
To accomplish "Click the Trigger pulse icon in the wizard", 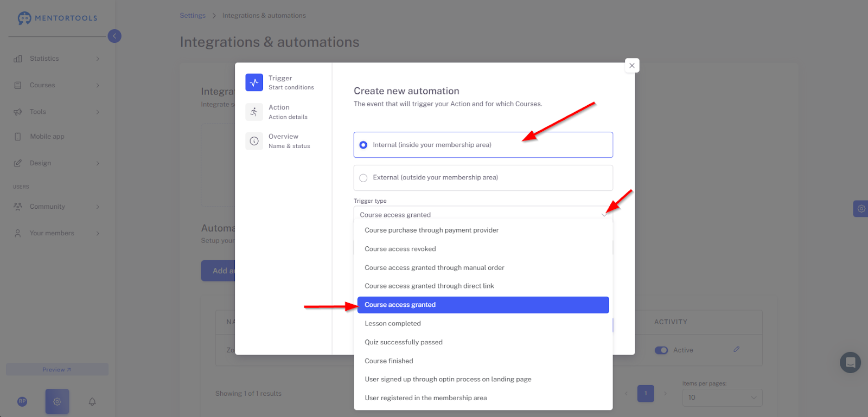I will pyautogui.click(x=254, y=82).
